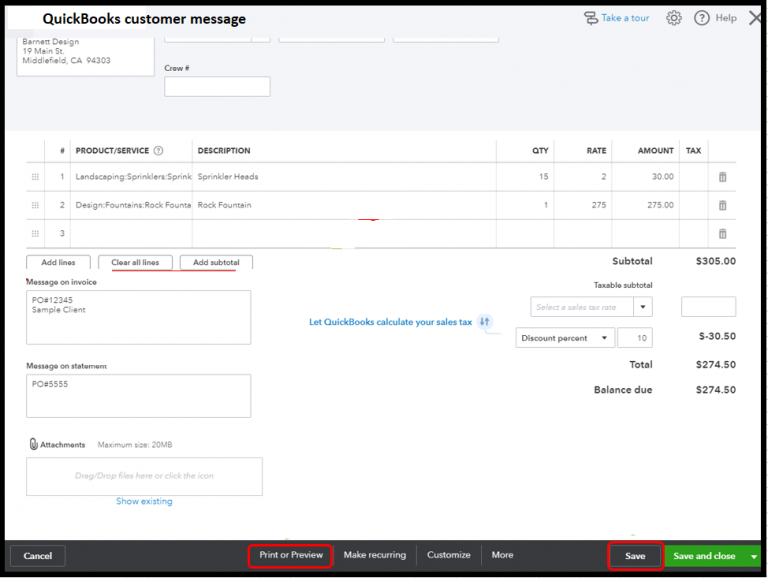768x578 pixels.
Task: Click the Clear all lines button
Action: [135, 263]
